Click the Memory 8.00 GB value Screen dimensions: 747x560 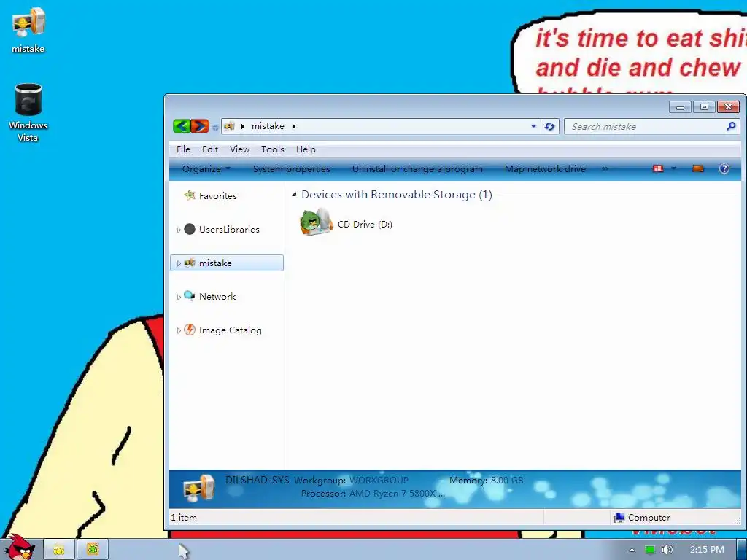[x=506, y=481]
